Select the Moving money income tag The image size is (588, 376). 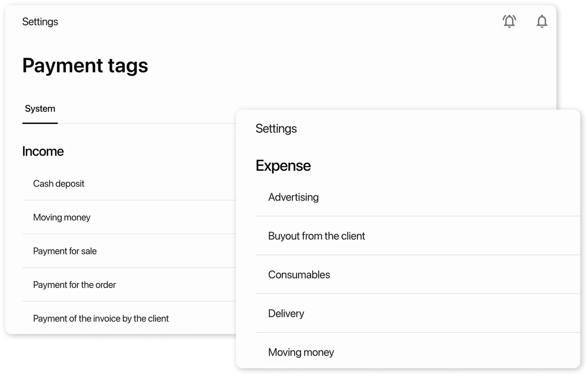(62, 217)
